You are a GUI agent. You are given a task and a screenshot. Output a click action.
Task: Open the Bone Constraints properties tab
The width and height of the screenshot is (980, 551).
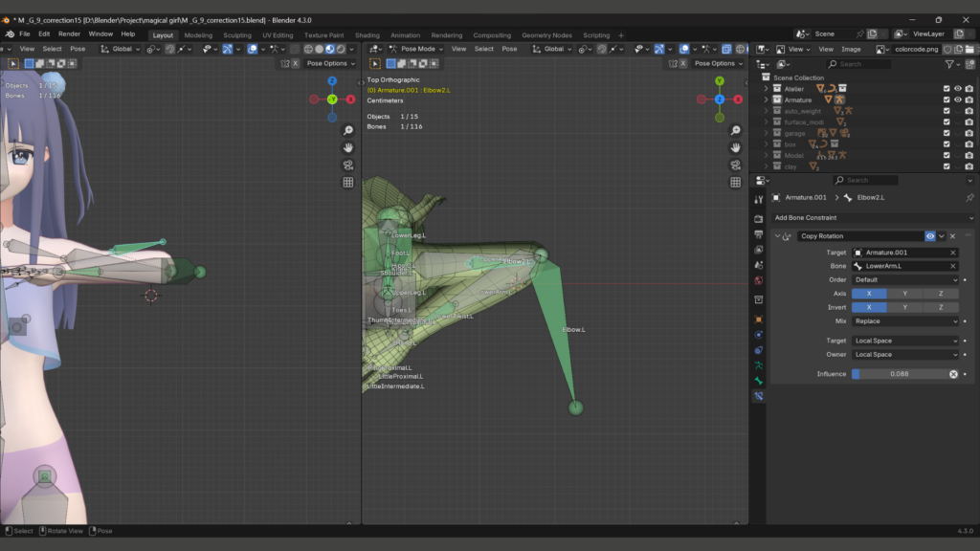(x=758, y=395)
